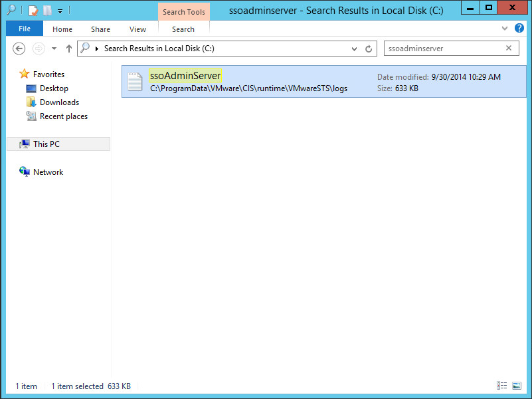Viewport: 532px width, 399px height.
Task: Click the Downloads folder icon
Action: pyautogui.click(x=31, y=102)
